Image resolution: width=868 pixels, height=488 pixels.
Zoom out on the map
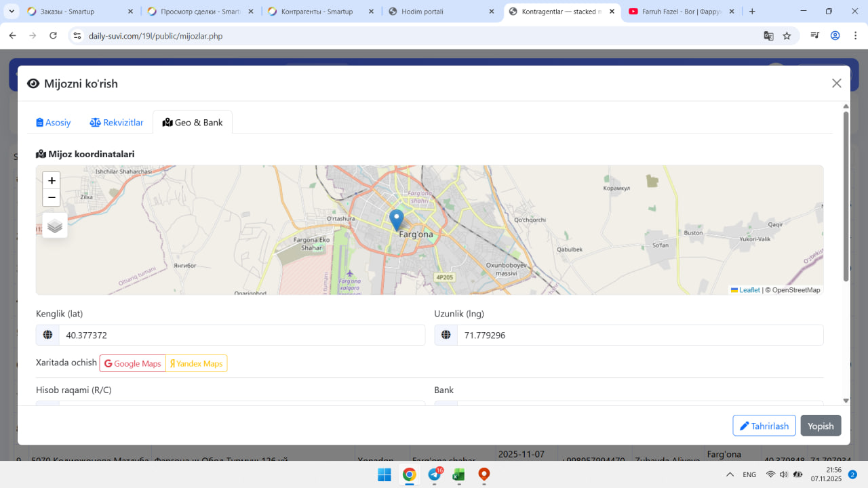(x=52, y=198)
